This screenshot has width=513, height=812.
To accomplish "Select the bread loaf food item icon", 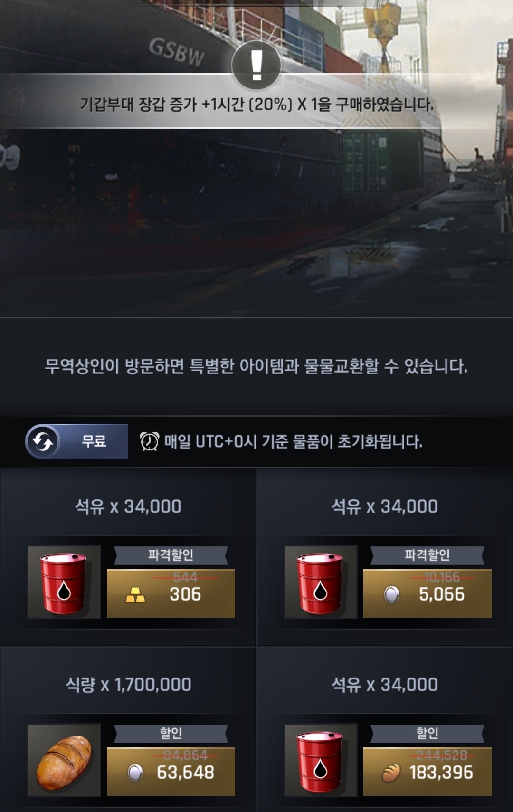I will click(x=64, y=760).
